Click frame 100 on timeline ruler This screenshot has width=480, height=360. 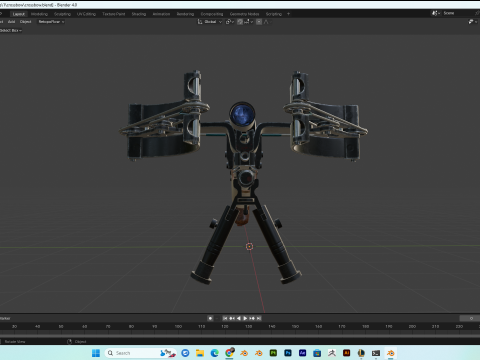[x=178, y=326]
